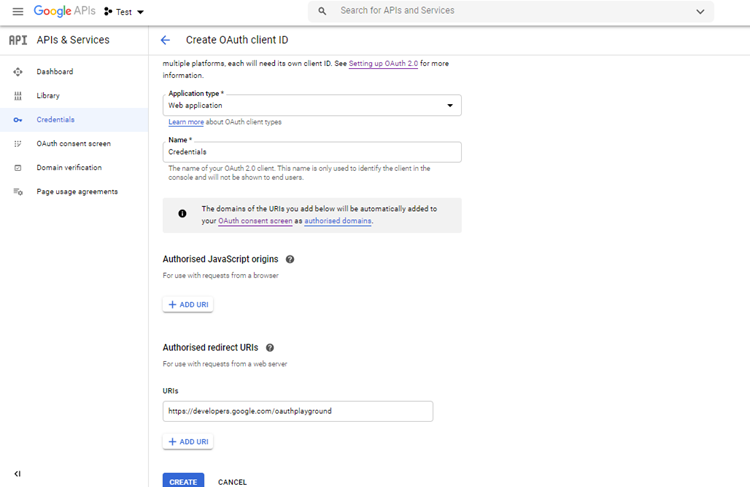750x487 pixels.
Task: Click the CANCEL button
Action: click(232, 481)
